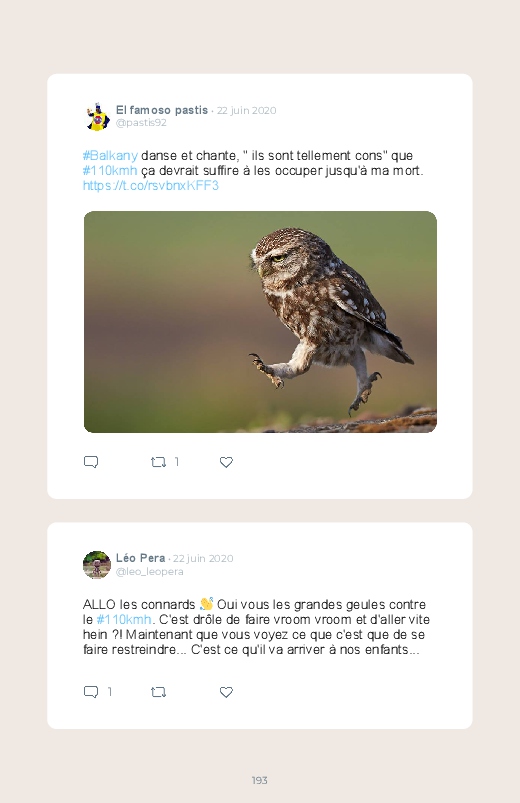Viewport: 520px width, 803px height.
Task: Click the reply icon on the pastis tweet
Action: (91, 462)
